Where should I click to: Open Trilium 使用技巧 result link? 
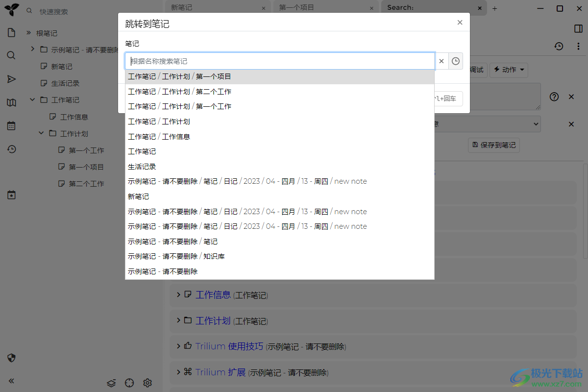pyautogui.click(x=229, y=346)
